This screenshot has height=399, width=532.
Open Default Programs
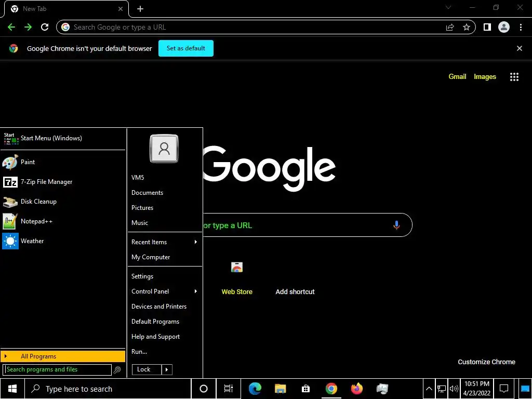(165, 322)
